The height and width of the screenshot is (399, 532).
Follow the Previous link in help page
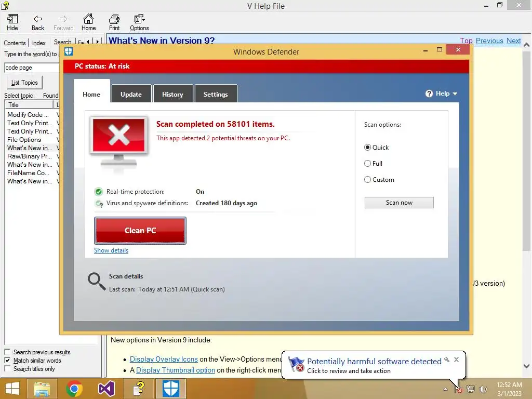(x=489, y=41)
